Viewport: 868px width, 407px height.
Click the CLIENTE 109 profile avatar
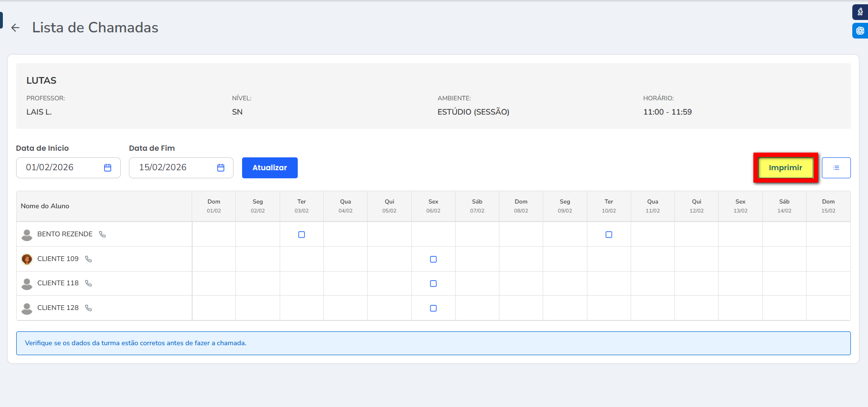27,259
